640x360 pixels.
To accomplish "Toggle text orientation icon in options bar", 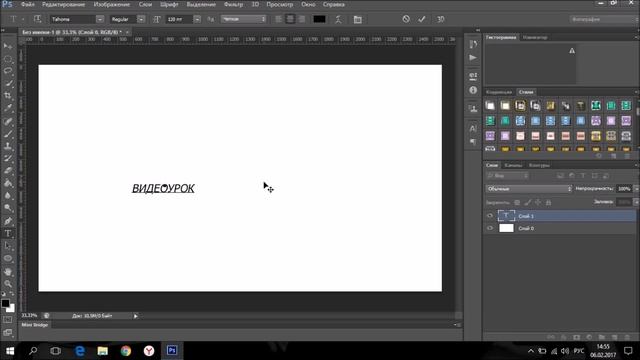I will click(37, 19).
